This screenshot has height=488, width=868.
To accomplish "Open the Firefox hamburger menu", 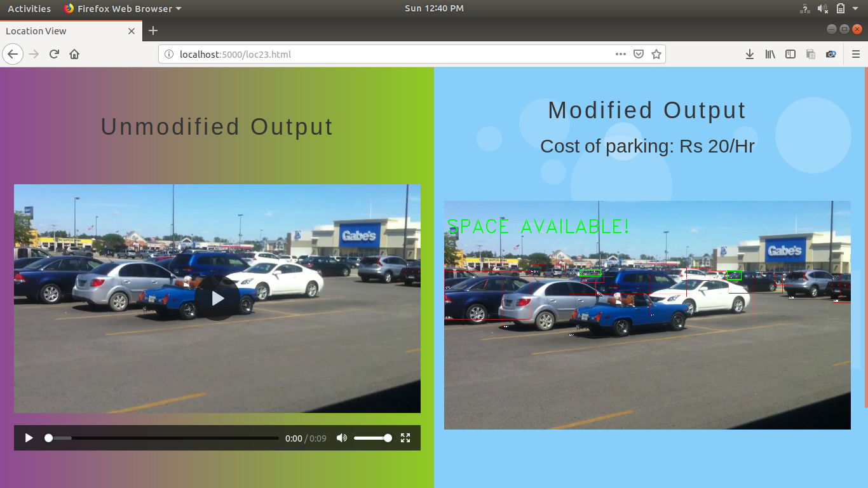I will tap(856, 54).
